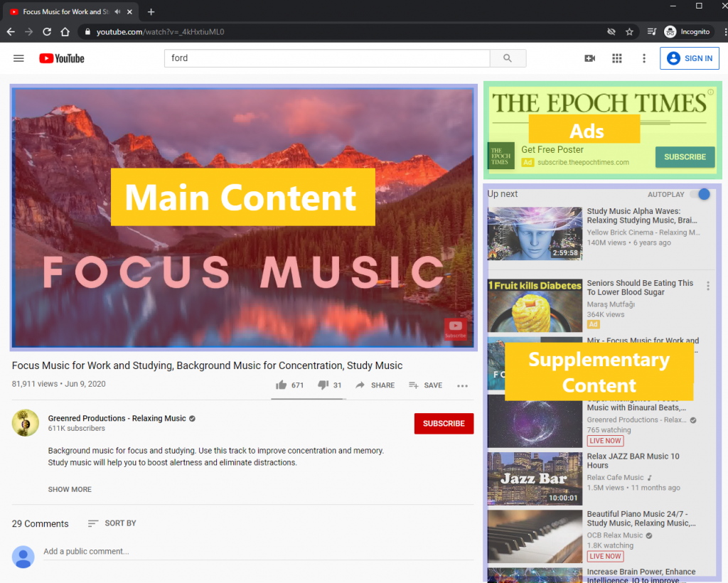The height and width of the screenshot is (583, 728).
Task: Click the OCB Relax Music channel name
Action: [x=615, y=535]
